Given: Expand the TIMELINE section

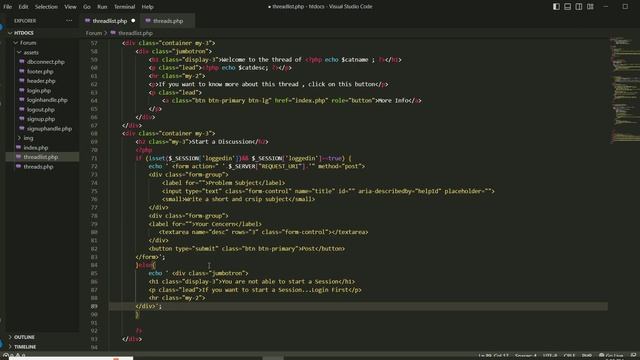Looking at the screenshot, I should pyautogui.click(x=25, y=347).
